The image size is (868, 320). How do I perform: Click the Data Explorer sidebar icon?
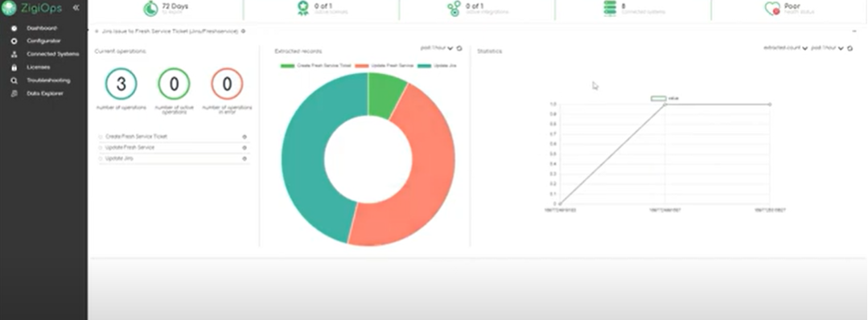pos(14,93)
